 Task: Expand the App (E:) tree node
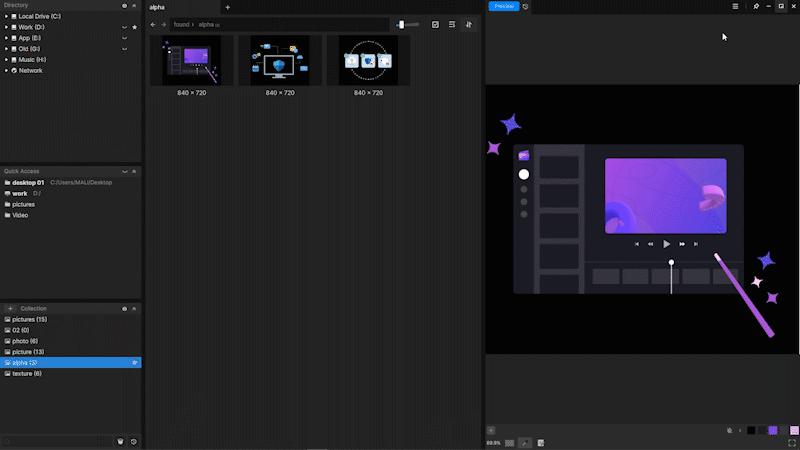(x=6, y=38)
